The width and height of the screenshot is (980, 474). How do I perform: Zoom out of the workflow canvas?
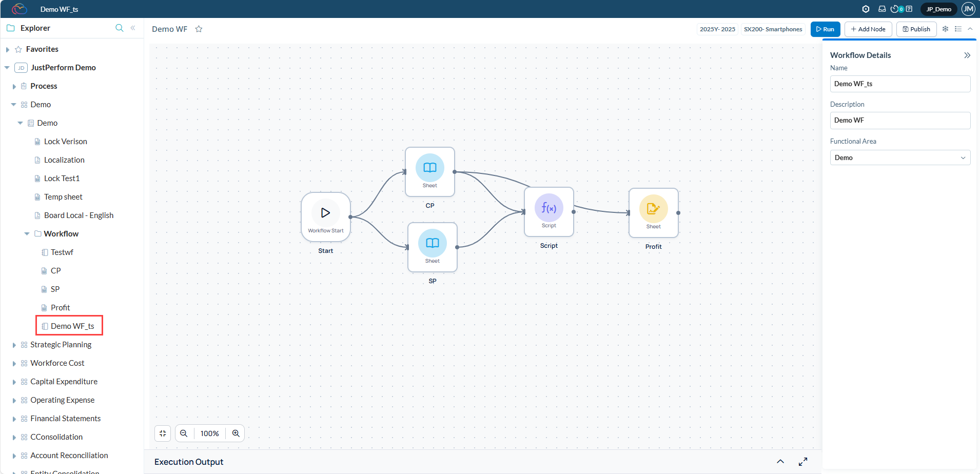coord(184,433)
